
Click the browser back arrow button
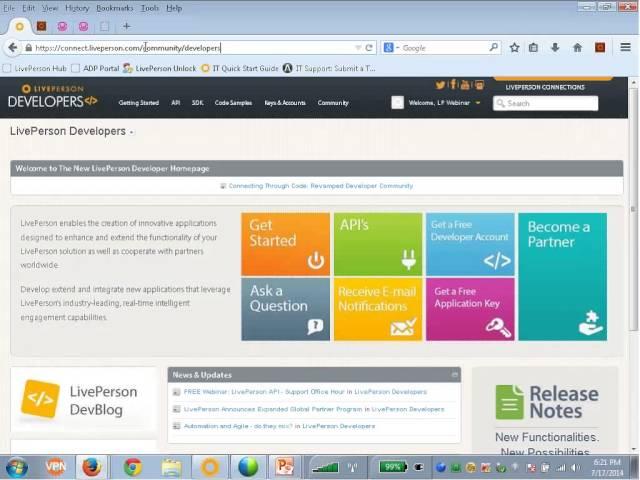(x=13, y=48)
